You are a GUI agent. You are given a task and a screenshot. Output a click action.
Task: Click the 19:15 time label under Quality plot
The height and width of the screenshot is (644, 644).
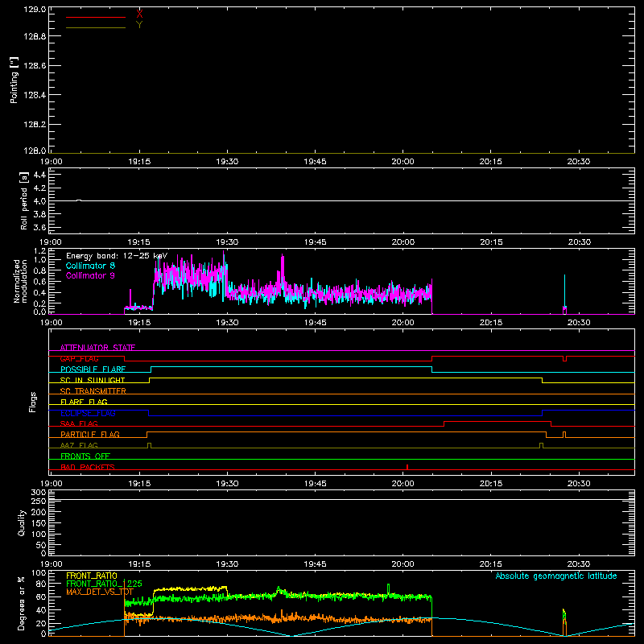point(139,564)
